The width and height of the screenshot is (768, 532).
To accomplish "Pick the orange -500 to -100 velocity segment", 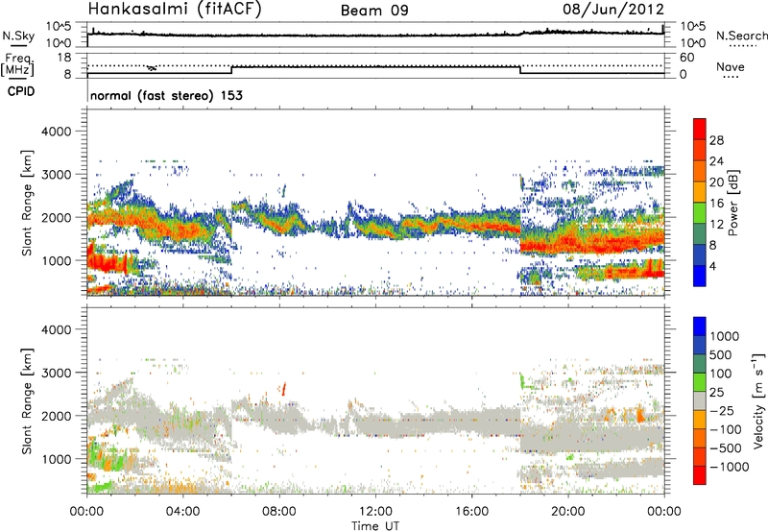I will (x=700, y=438).
